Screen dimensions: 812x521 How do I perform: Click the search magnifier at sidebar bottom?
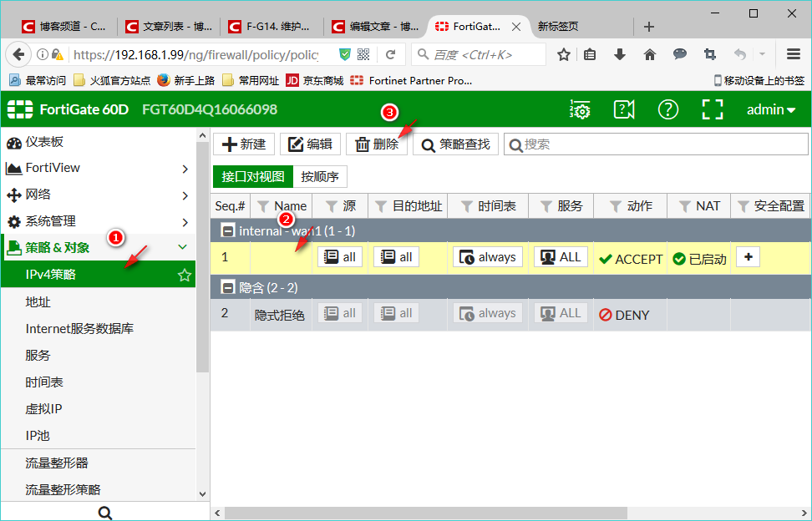(x=105, y=512)
